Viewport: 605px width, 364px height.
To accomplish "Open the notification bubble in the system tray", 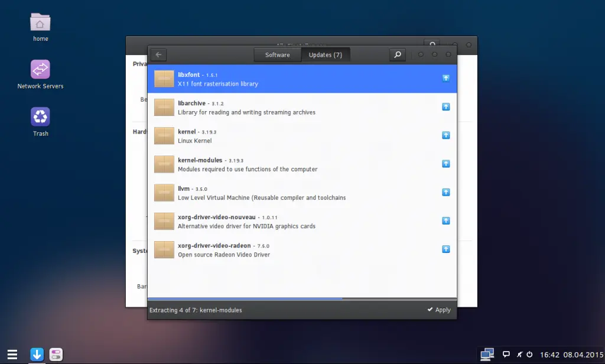I will (x=506, y=353).
